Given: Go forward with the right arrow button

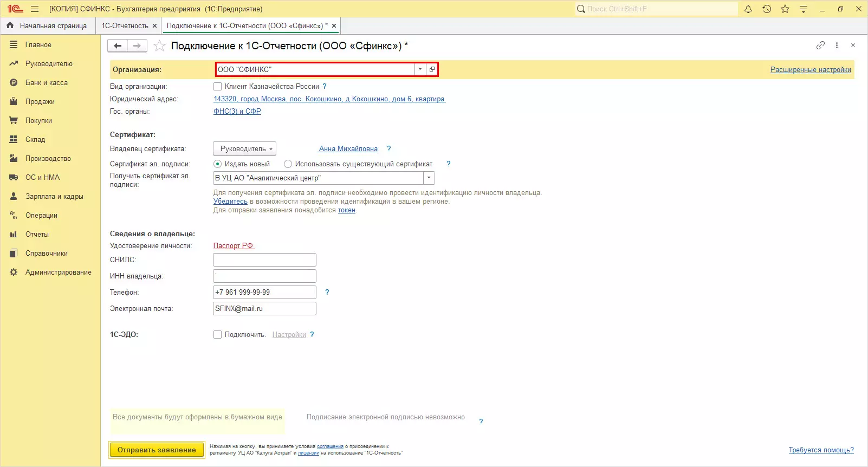Looking at the screenshot, I should tap(137, 46).
